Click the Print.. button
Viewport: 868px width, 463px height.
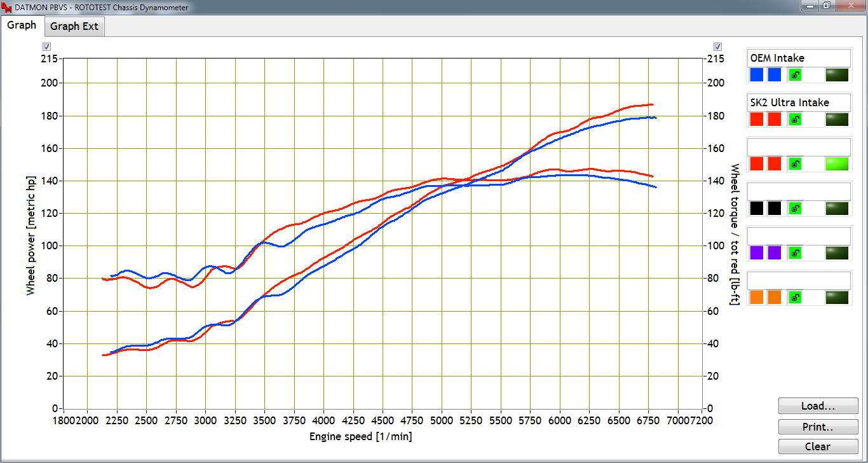click(818, 427)
